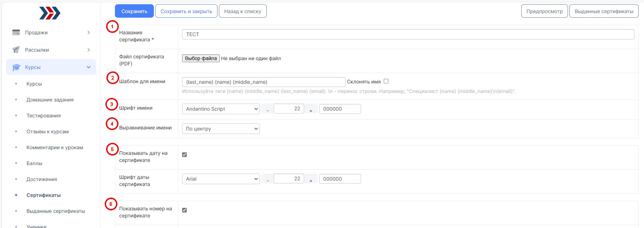Click the Рассылки paper plane icon
The width and height of the screenshot is (644, 228).
[16, 50]
